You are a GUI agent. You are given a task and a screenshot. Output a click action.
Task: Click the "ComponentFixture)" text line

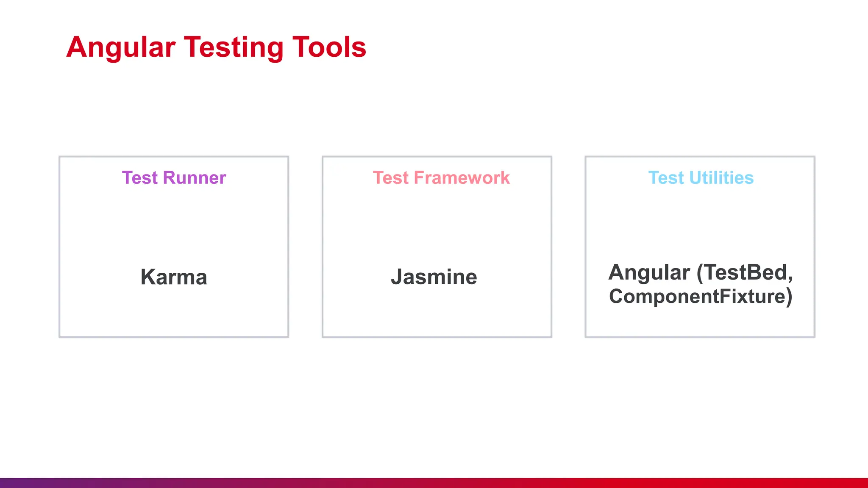701,296
